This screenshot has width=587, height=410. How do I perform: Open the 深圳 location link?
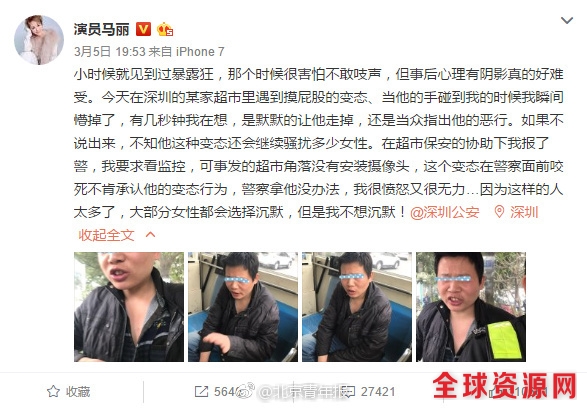click(524, 212)
